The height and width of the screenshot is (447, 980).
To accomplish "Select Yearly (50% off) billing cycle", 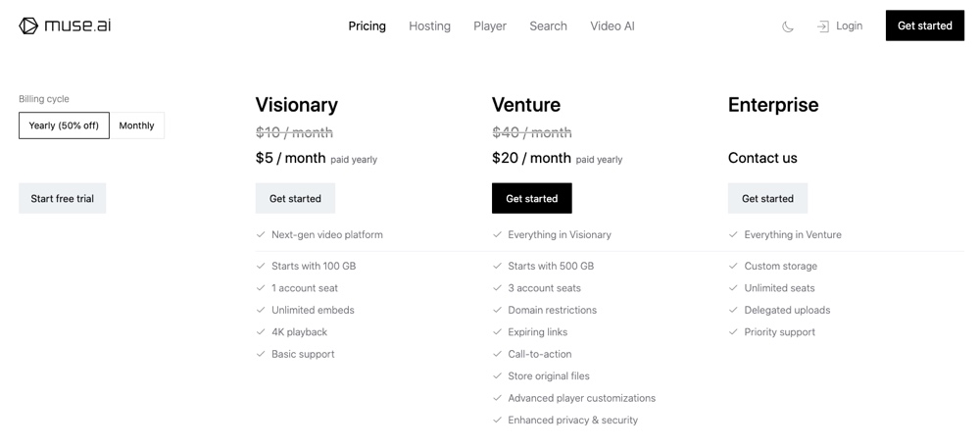I will (x=64, y=125).
